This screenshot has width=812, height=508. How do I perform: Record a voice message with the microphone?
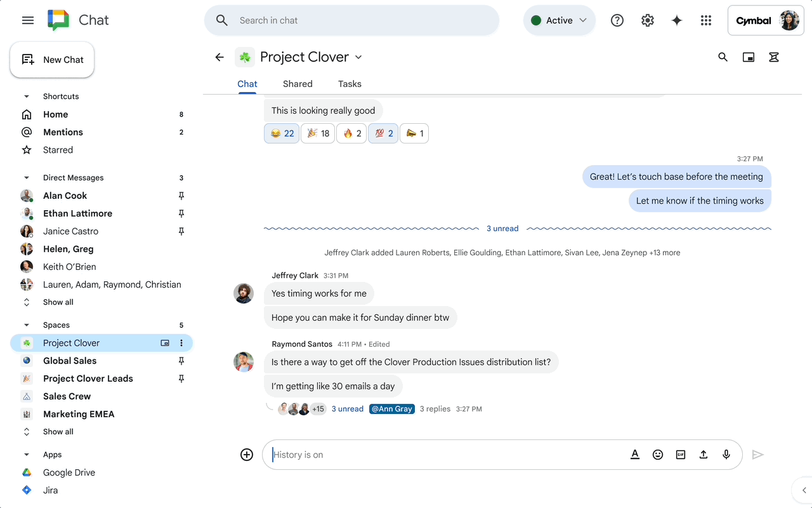(x=726, y=455)
